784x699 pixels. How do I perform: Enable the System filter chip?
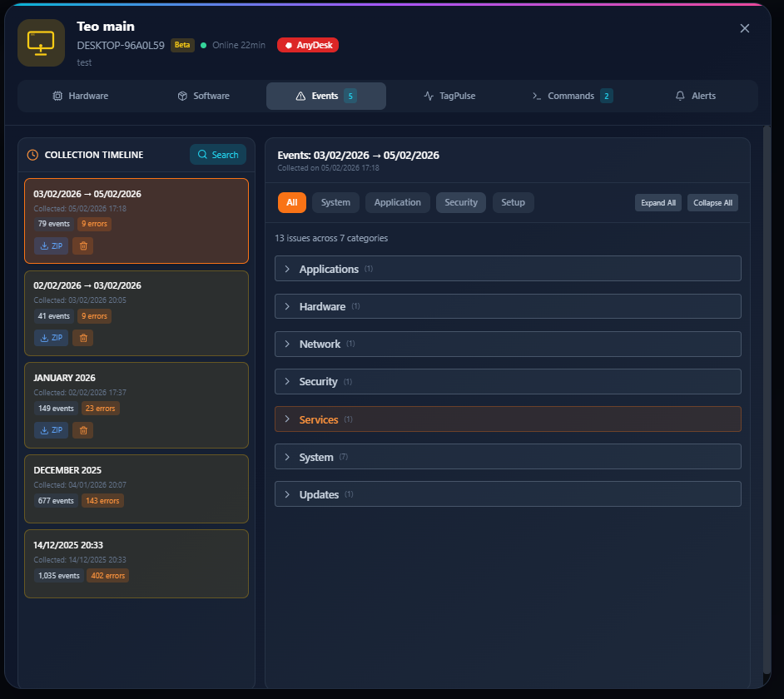(x=335, y=202)
